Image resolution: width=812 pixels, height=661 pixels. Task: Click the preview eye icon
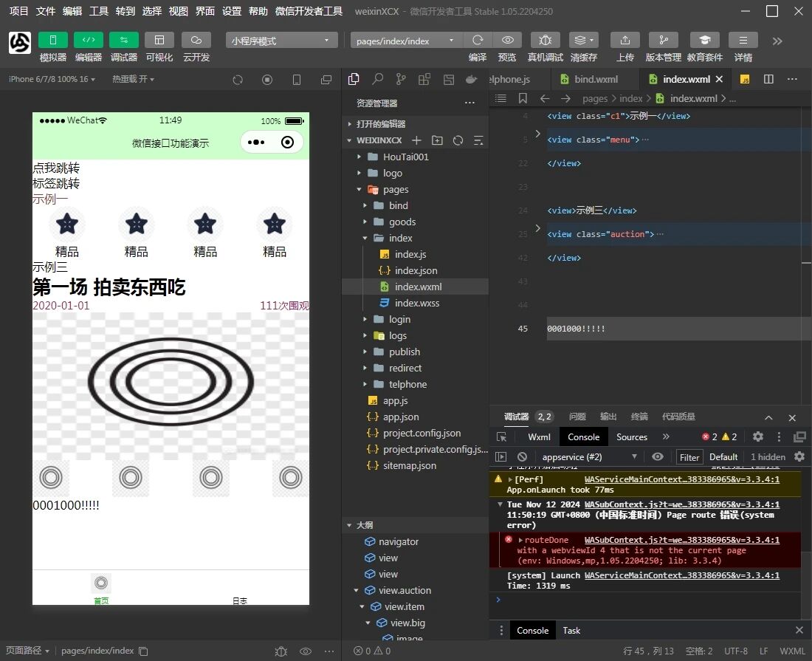(x=508, y=40)
